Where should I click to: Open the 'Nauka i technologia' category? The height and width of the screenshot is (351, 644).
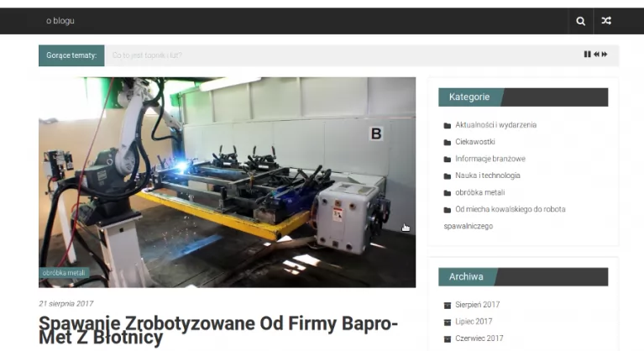488,175
